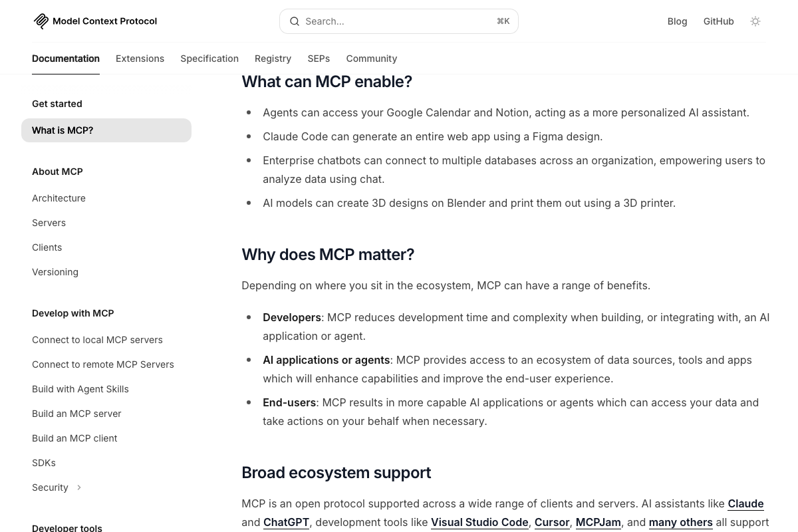Image resolution: width=798 pixels, height=532 pixels.
Task: Visit the Blog
Action: (x=677, y=21)
